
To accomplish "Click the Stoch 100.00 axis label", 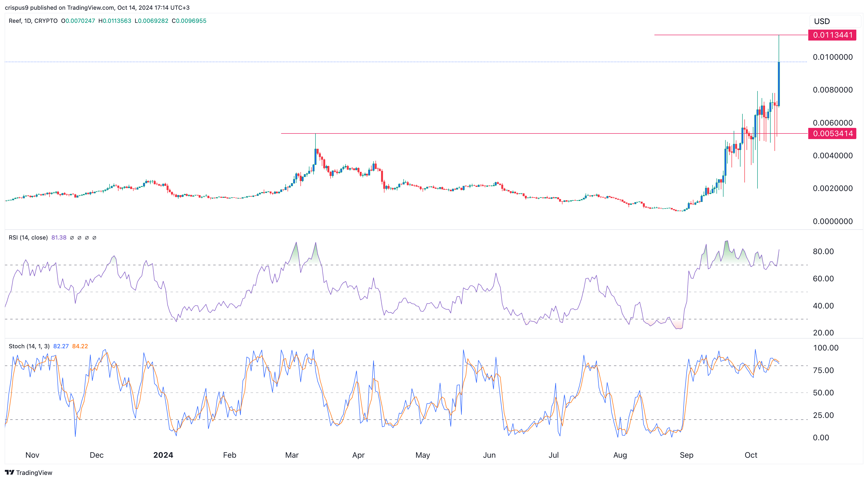I will (x=825, y=348).
